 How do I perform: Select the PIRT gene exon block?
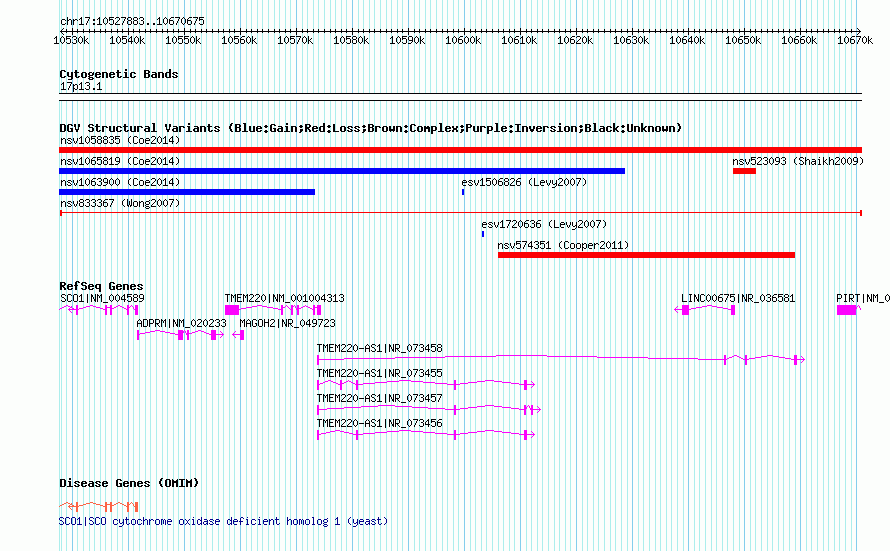(847, 309)
